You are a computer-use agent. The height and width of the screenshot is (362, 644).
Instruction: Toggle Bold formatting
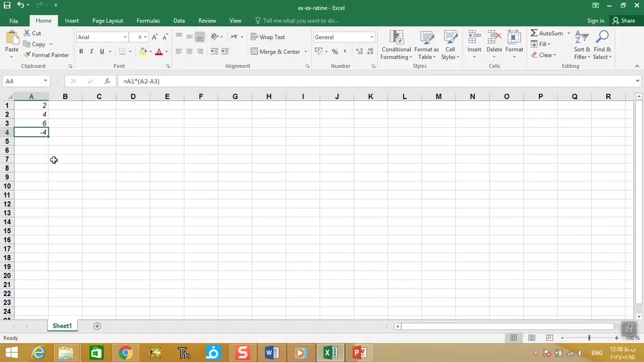81,51
